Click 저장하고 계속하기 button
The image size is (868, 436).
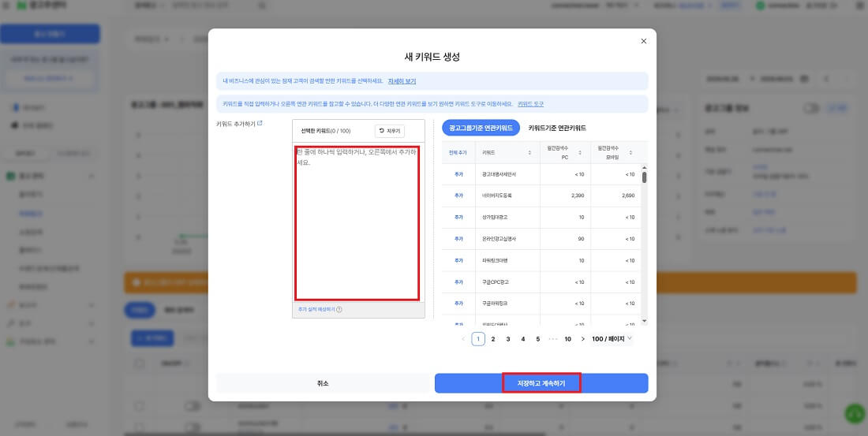[541, 383]
